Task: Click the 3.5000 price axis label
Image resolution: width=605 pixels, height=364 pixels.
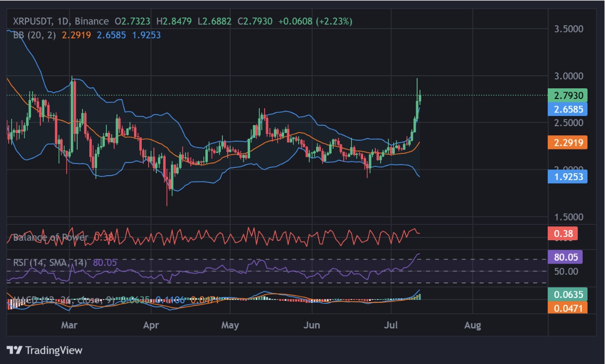Action: pyautogui.click(x=569, y=29)
